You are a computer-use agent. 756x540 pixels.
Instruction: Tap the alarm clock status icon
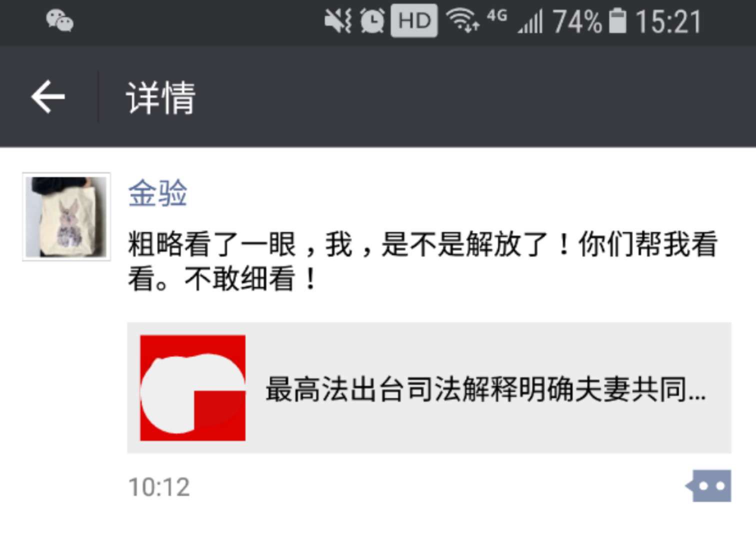pos(372,21)
